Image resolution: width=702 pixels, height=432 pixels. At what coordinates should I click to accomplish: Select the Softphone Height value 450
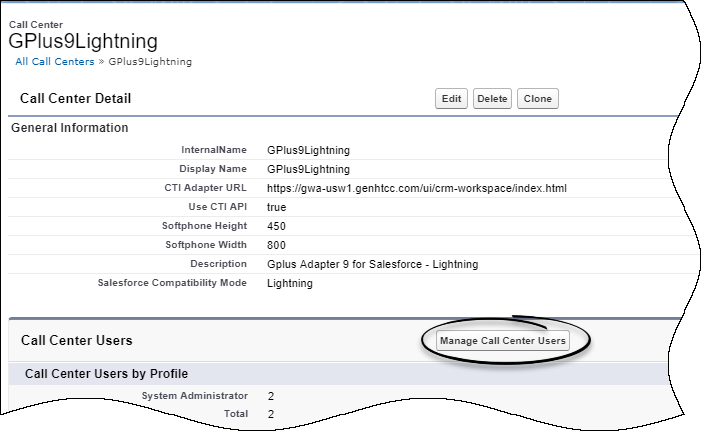(x=277, y=226)
